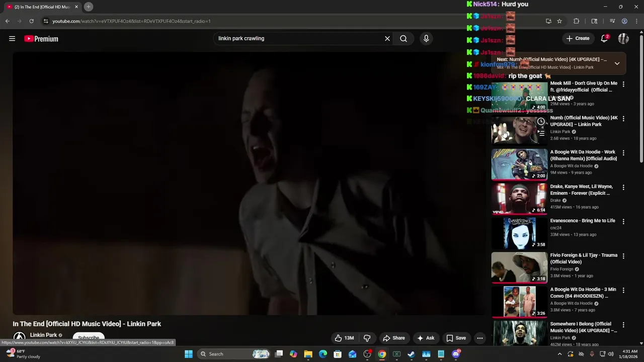This screenshot has height=362, width=644.
Task: Share the In The End video
Action: (393, 338)
